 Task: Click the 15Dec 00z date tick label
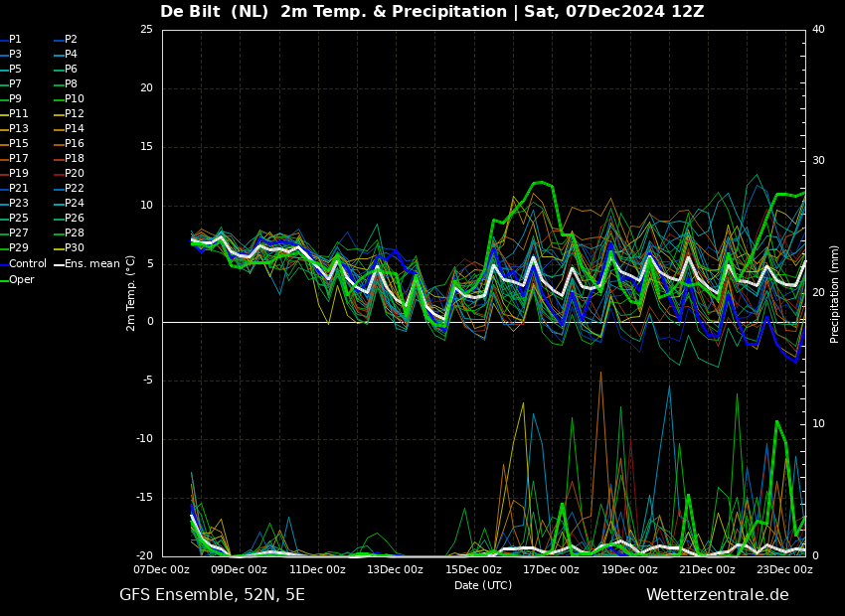[473, 569]
